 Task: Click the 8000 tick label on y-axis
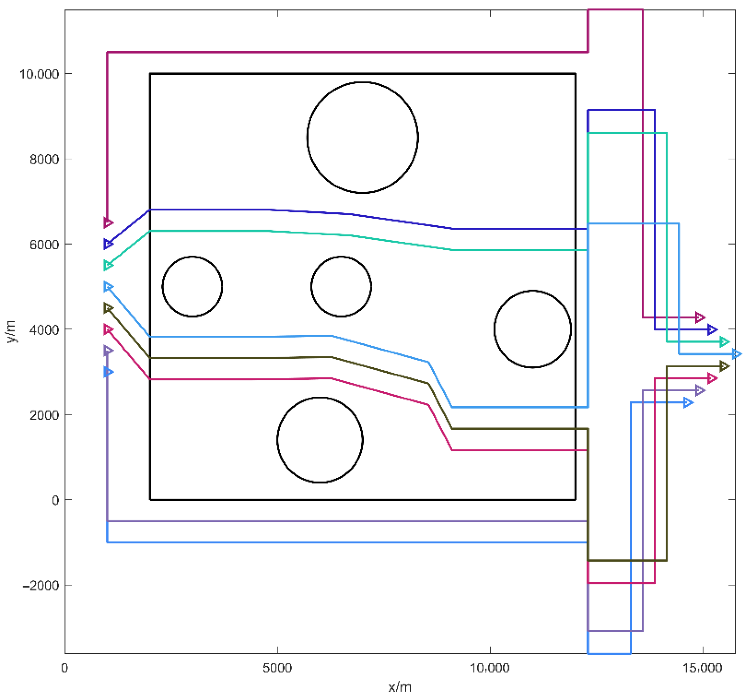45,160
